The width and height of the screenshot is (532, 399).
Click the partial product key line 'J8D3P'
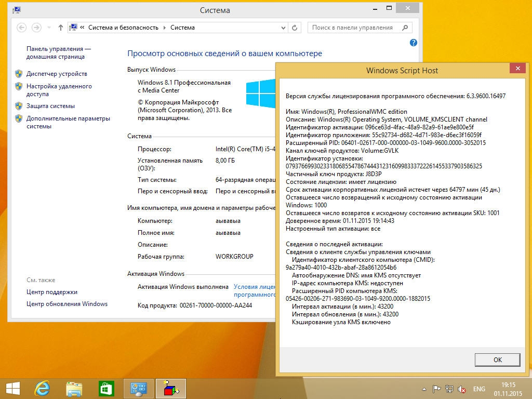(x=334, y=174)
